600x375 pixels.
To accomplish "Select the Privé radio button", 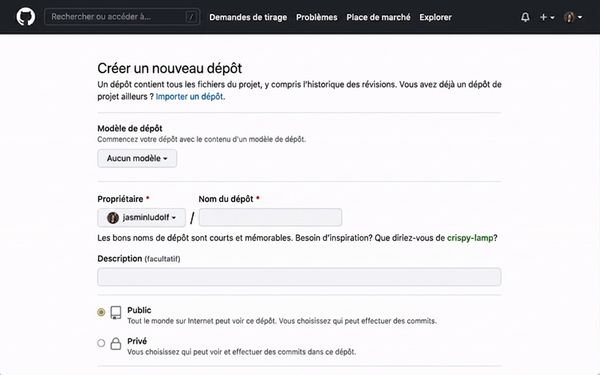I will click(101, 343).
